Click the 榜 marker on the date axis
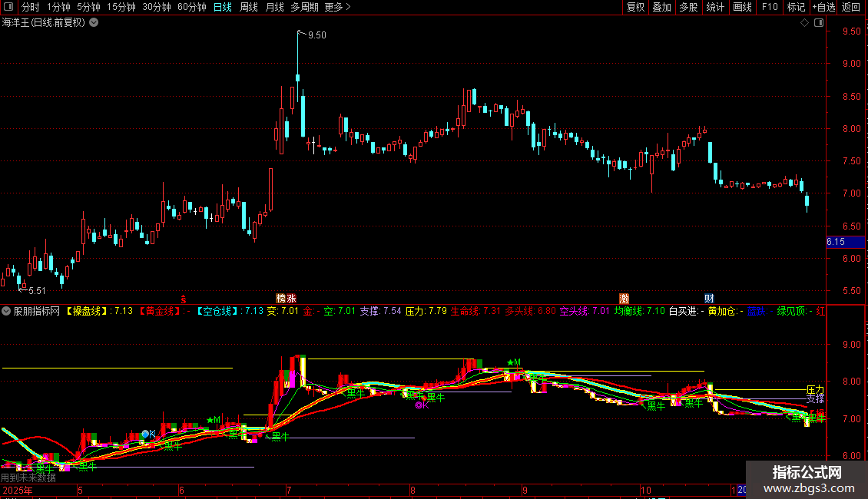 280,298
